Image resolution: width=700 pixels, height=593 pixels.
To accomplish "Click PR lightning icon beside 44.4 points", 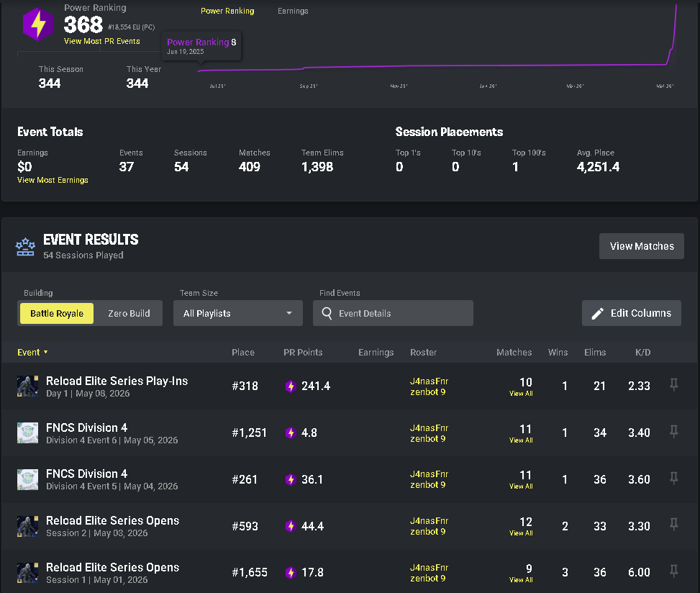I will (x=291, y=526).
